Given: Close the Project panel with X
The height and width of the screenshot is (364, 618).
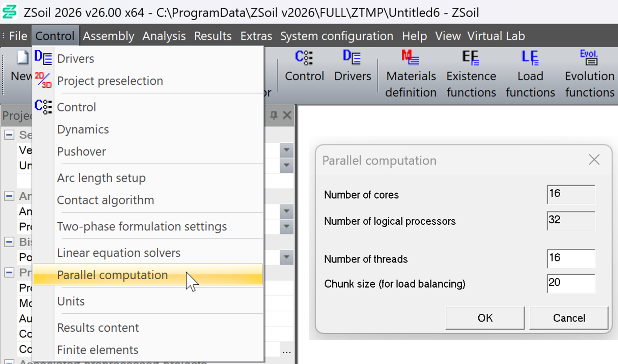Looking at the screenshot, I should [287, 115].
